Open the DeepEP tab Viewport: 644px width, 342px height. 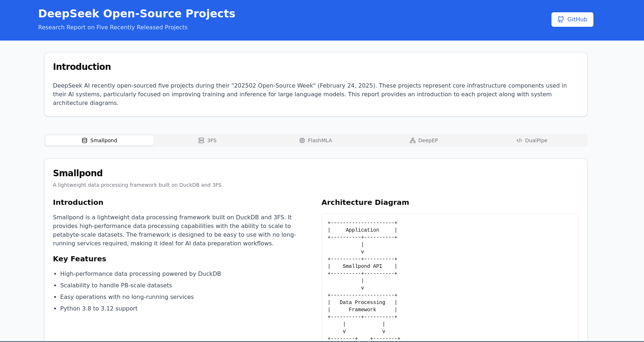click(424, 140)
